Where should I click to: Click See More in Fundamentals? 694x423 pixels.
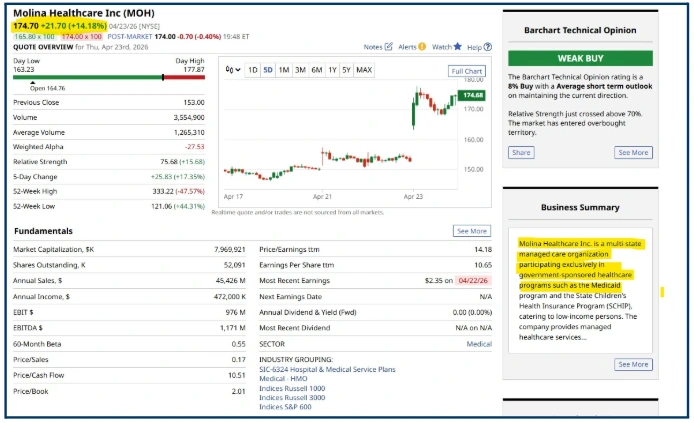472,231
